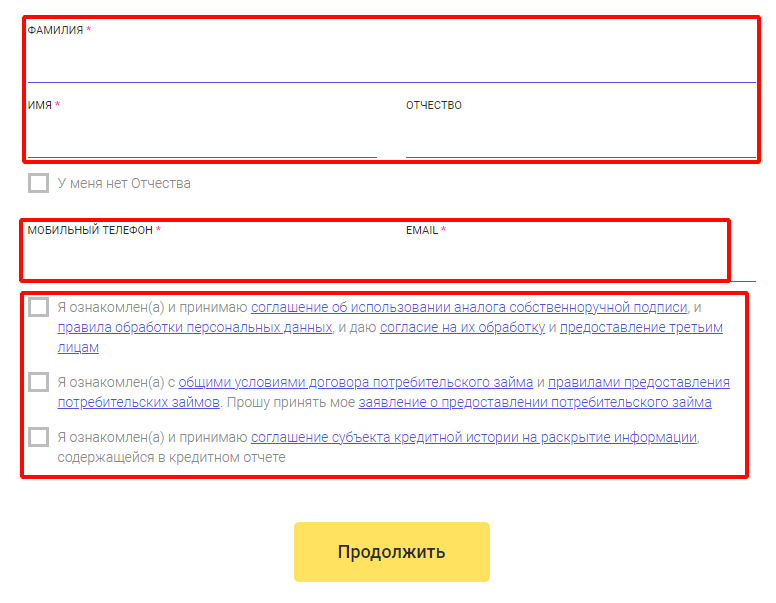The height and width of the screenshot is (603, 776).
Task: Open 'согласие на их обработку' link
Action: point(462,328)
